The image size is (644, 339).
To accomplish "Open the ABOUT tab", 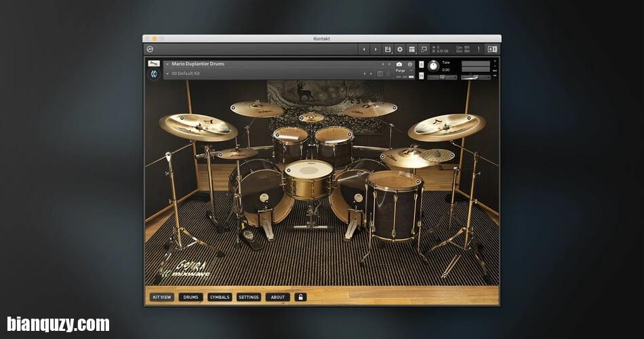I will pos(278,297).
